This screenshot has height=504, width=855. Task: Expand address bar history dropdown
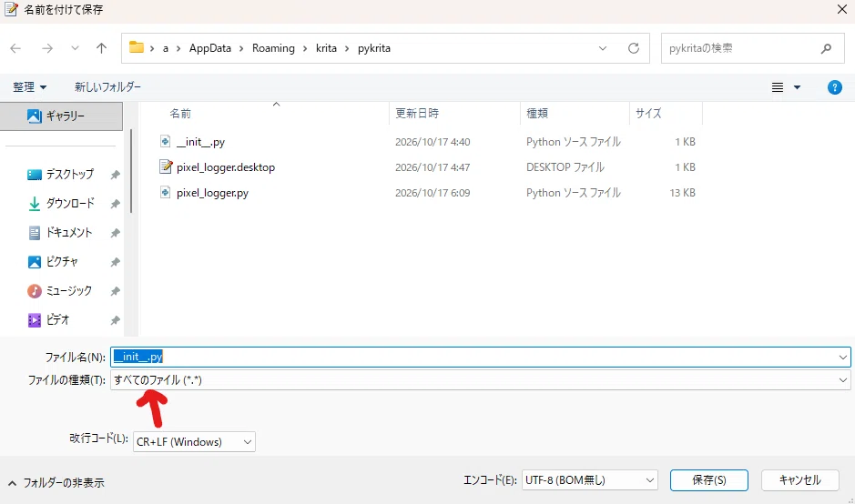click(x=603, y=48)
